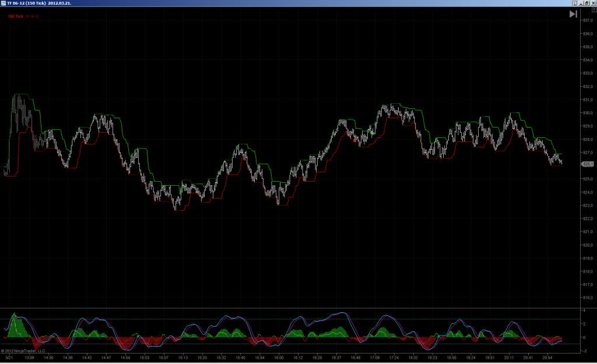Click the 830,0 price axis label
The height and width of the screenshot is (364, 597).
(588, 112)
